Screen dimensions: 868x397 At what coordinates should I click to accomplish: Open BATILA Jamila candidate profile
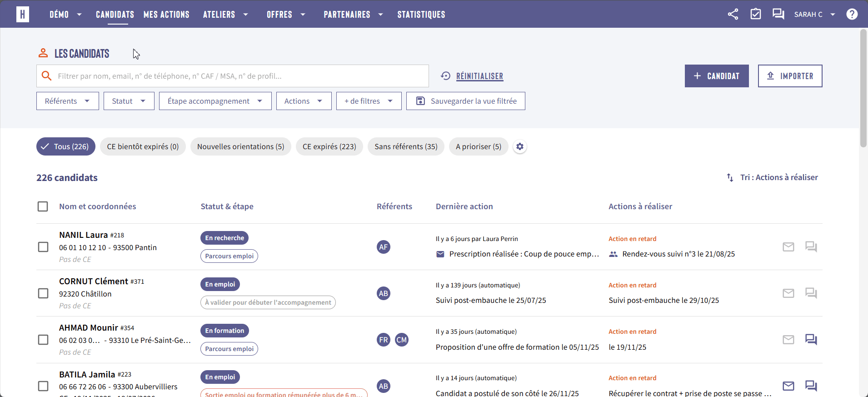87,375
